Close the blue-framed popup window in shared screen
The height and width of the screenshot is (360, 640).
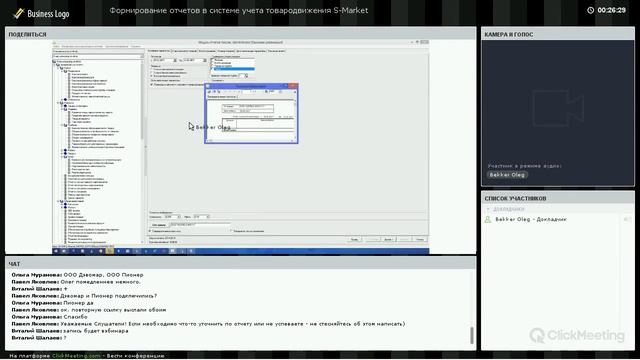pos(293,86)
